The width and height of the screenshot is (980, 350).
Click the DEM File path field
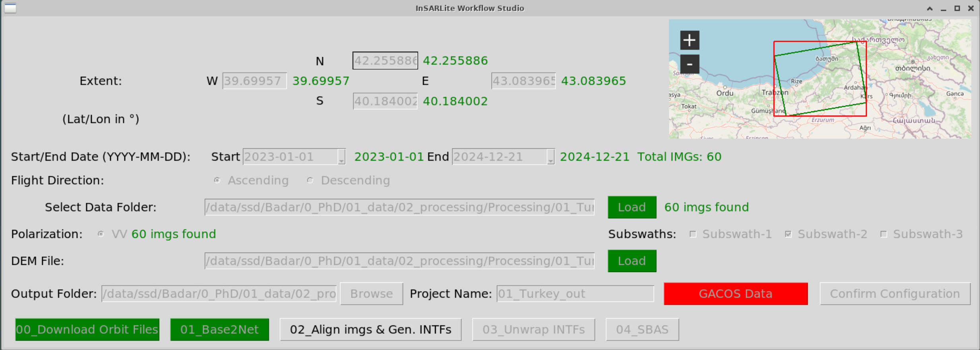[x=399, y=261]
